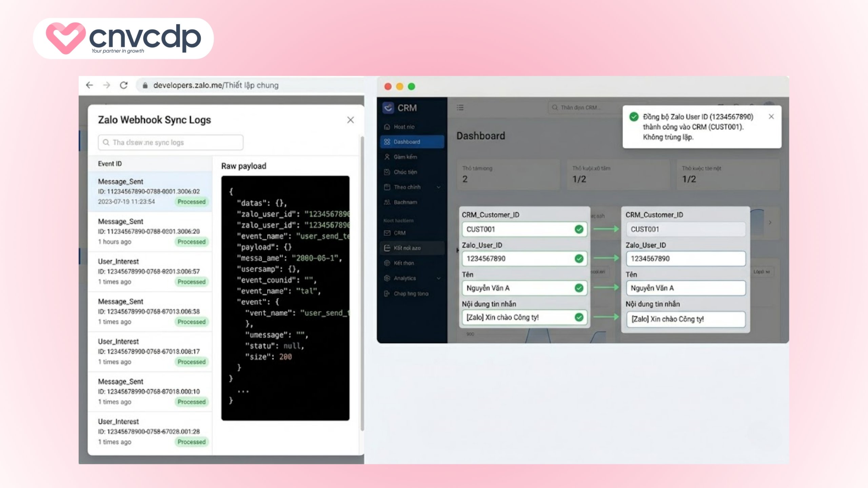
Task: Click the green success checkmark in notification
Action: point(634,117)
